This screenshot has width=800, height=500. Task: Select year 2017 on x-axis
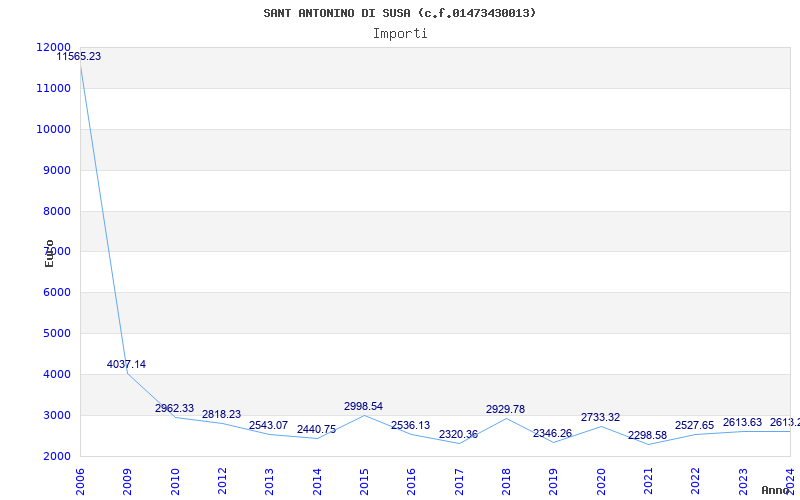[459, 482]
